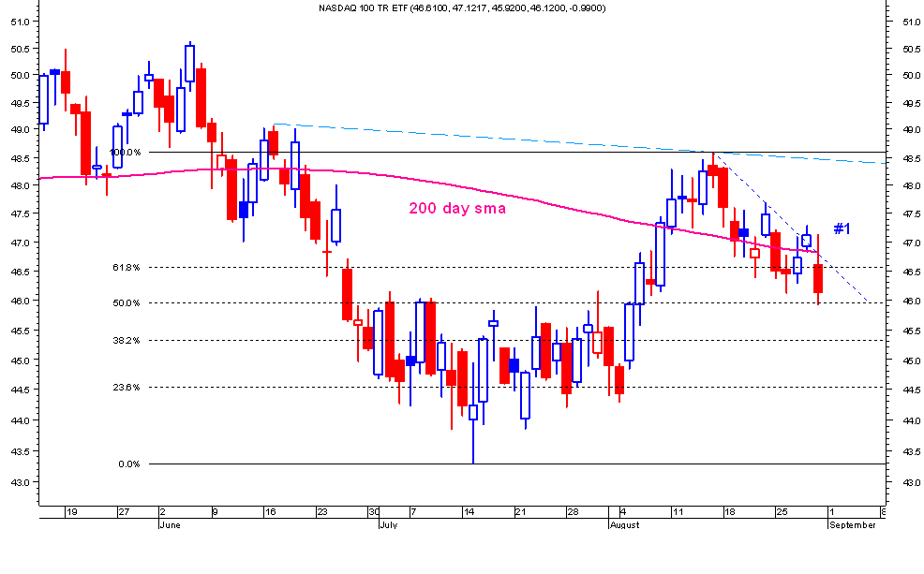Click the September month label

(852, 524)
